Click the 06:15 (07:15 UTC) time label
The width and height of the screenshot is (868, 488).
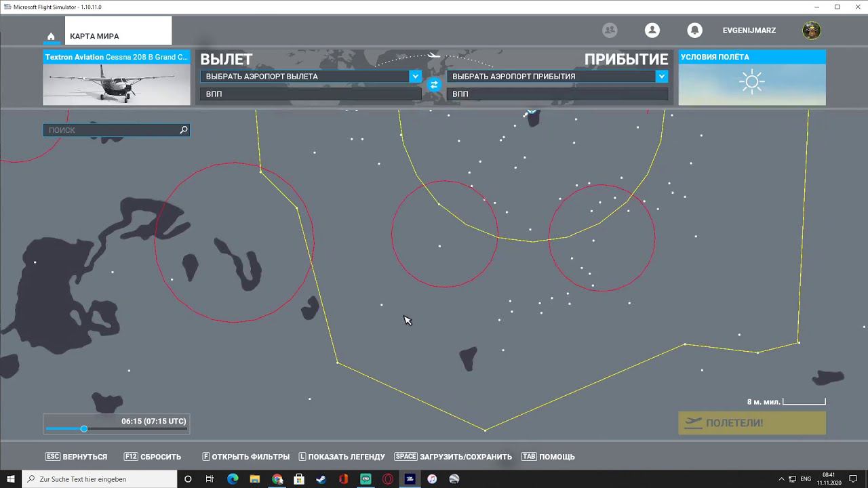154,422
